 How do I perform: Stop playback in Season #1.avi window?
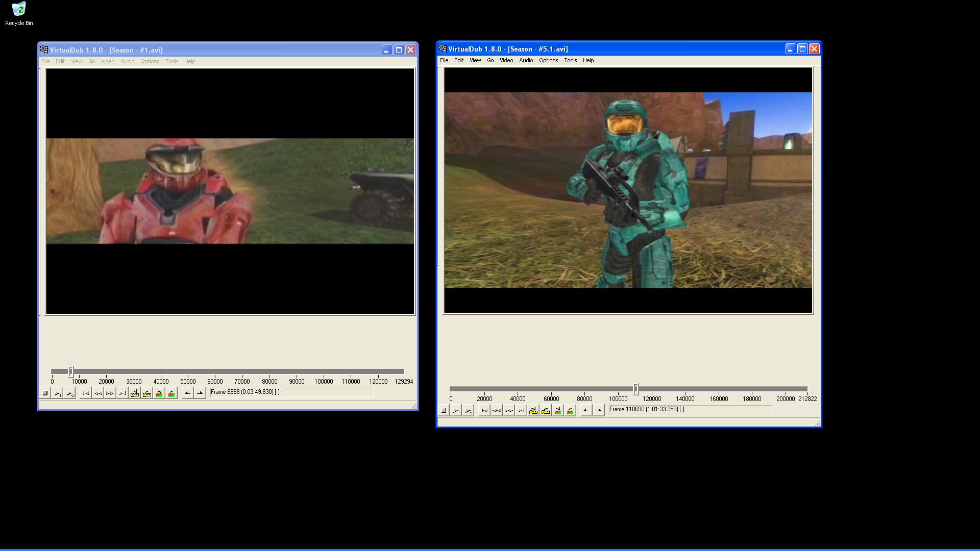click(45, 393)
